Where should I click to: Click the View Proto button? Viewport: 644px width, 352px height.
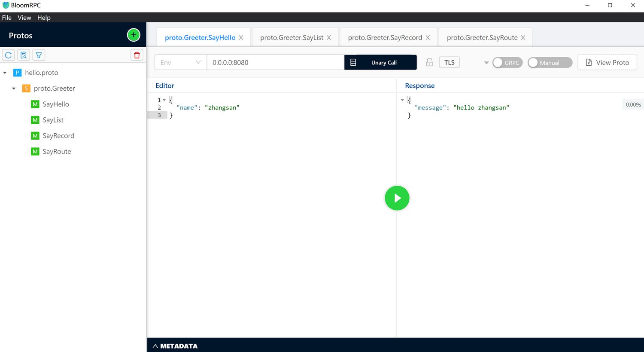607,62
